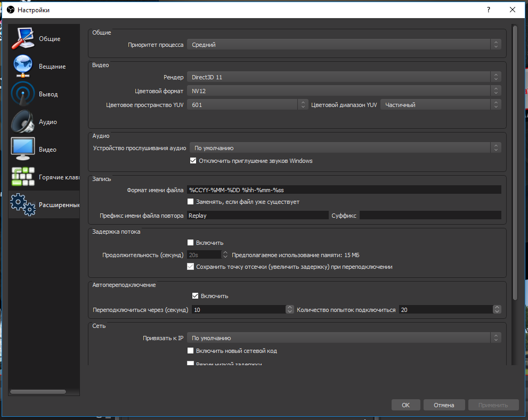Enable Заменять, если файл уже существует
The width and height of the screenshot is (528, 420).
click(191, 202)
